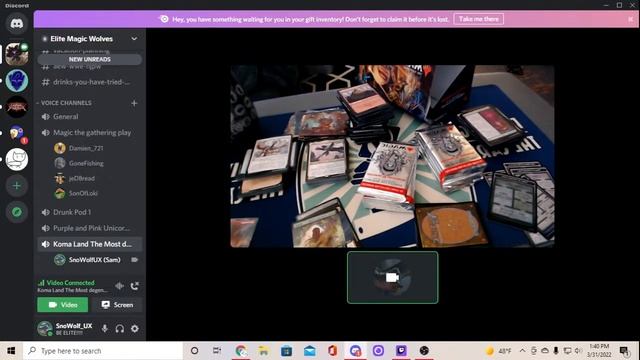Screen dimensions: 640x360
Task: Open the taskbar clock and calendar
Action: (599, 351)
